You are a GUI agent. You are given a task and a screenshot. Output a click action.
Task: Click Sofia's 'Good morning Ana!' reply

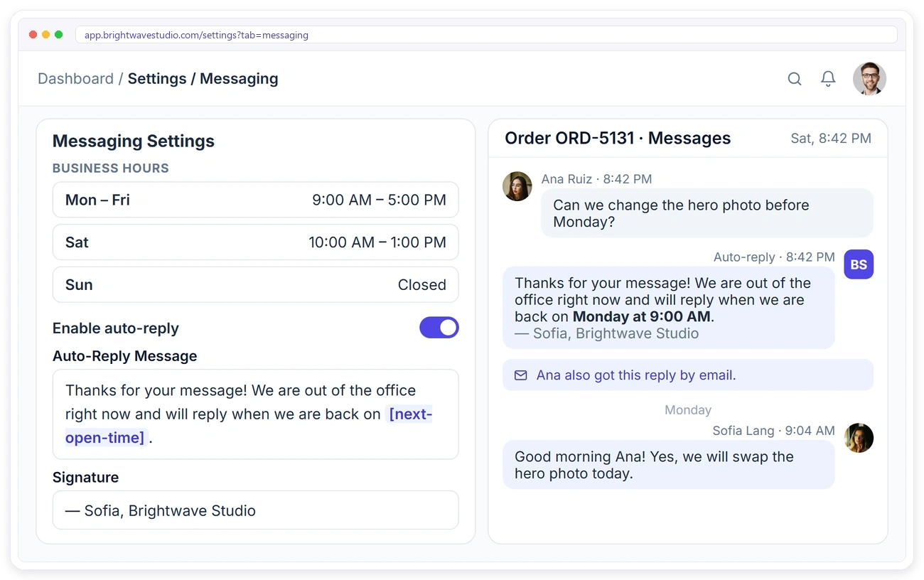click(x=669, y=465)
